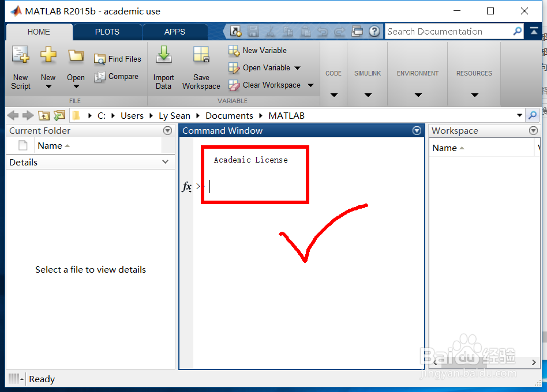Click the fx function browser icon
This screenshot has height=392, width=547.
pyautogui.click(x=187, y=186)
